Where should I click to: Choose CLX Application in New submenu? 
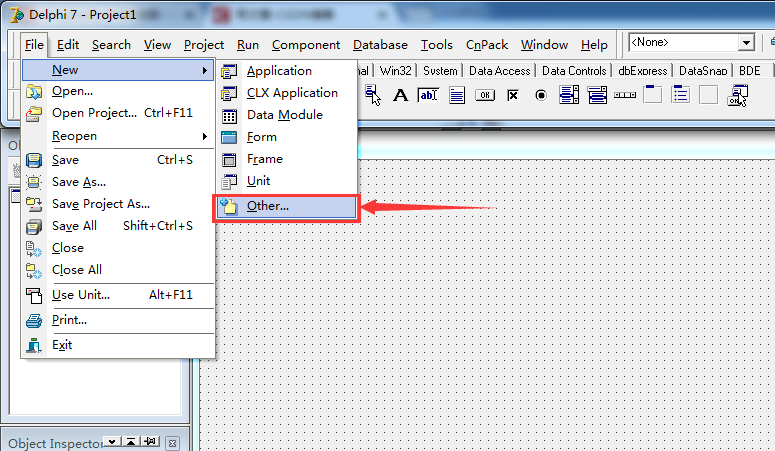[x=287, y=93]
